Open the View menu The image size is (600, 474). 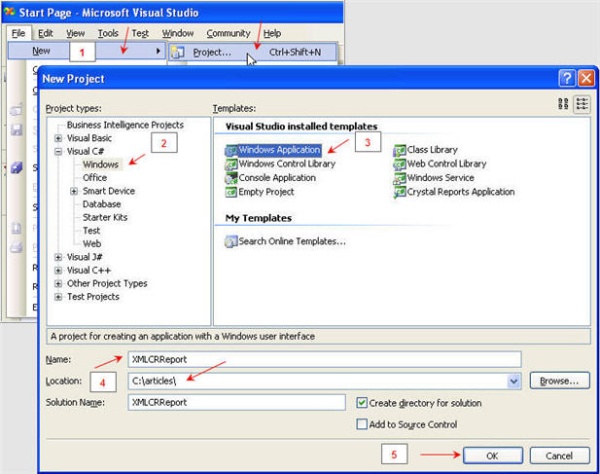75,33
